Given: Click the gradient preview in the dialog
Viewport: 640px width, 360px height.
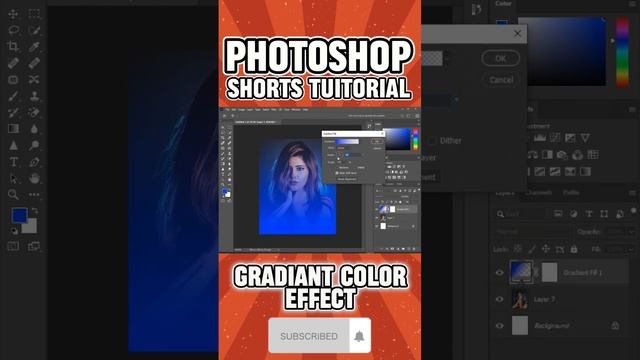Looking at the screenshot, I should (x=432, y=59).
